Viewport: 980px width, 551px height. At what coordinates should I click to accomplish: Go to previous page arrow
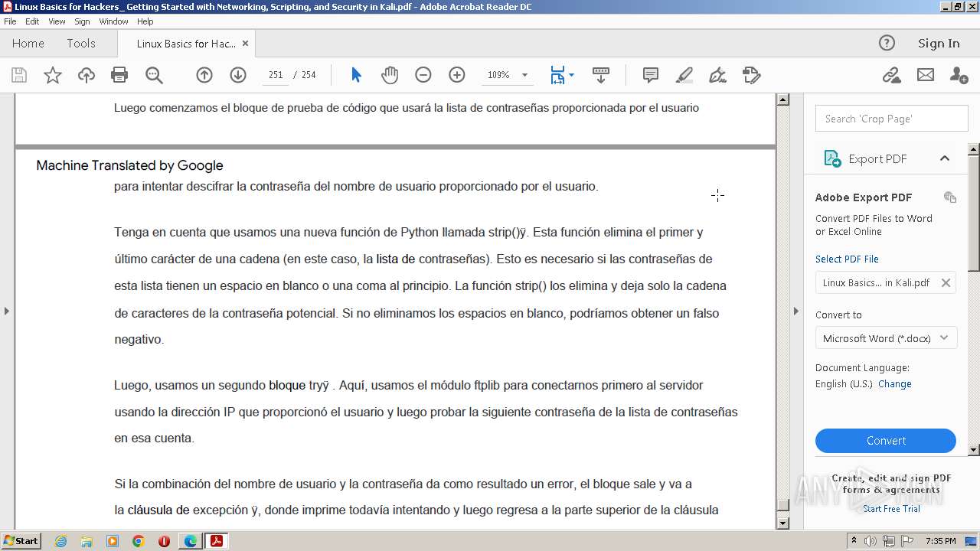pyautogui.click(x=204, y=75)
